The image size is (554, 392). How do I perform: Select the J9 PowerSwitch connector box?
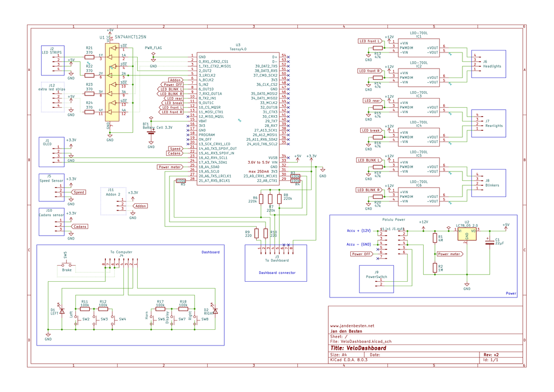click(377, 279)
